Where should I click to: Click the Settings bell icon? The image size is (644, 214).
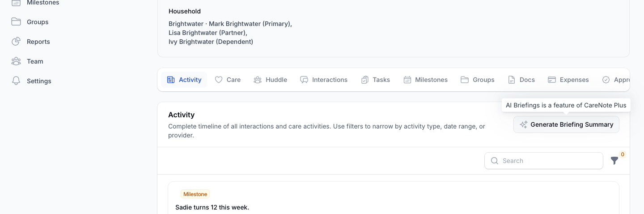tap(16, 81)
